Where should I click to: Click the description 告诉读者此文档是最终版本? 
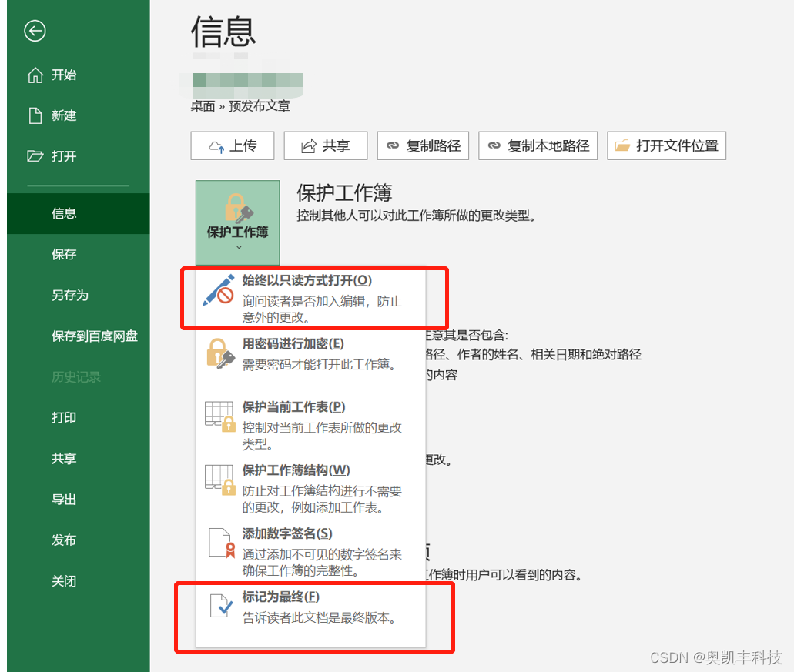point(319,618)
